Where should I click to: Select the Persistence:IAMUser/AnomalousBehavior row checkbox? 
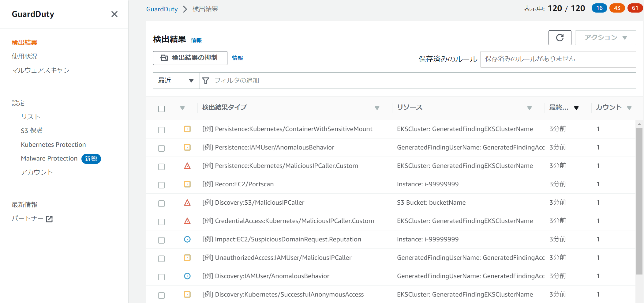click(x=161, y=148)
